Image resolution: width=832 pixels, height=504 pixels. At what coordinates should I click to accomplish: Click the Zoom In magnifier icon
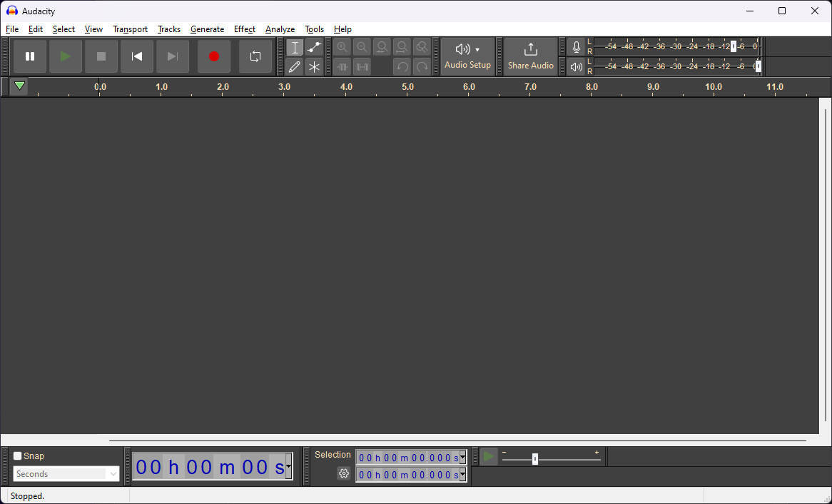342,47
